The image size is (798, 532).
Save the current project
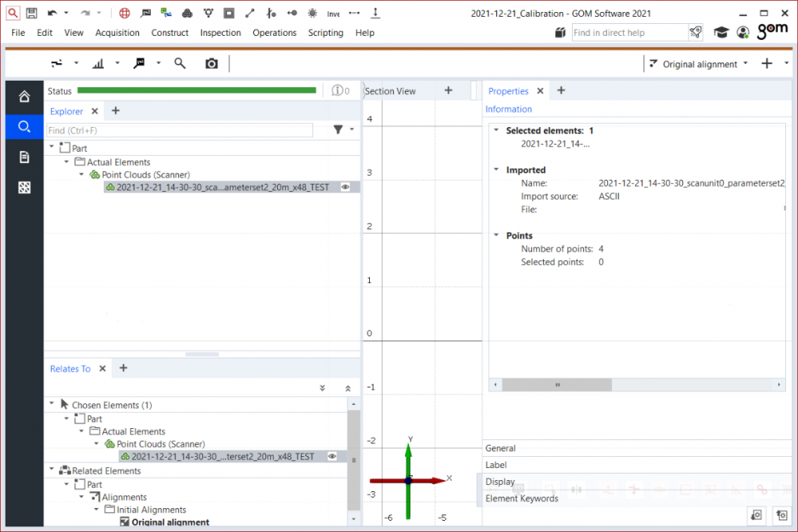point(31,13)
